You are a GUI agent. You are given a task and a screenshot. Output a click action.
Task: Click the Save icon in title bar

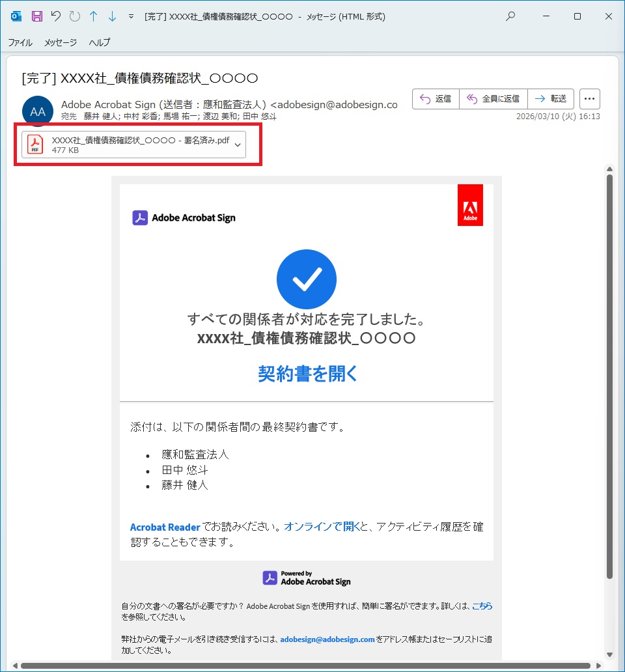(x=37, y=16)
